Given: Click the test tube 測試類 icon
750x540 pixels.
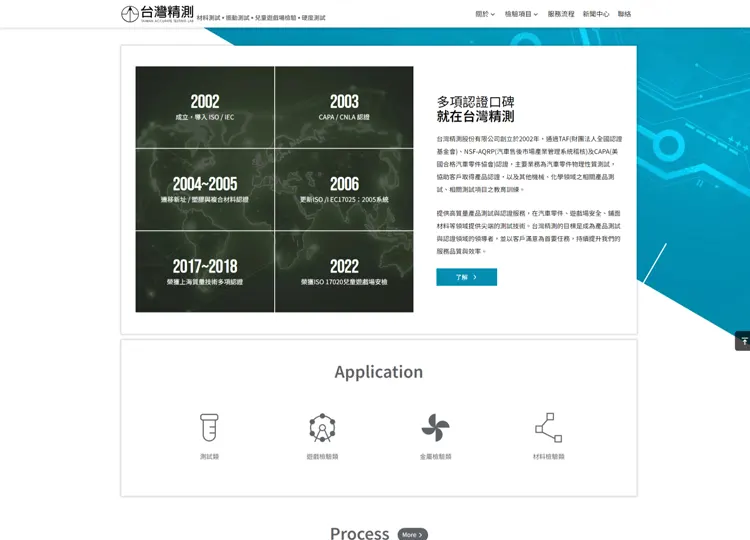Looking at the screenshot, I should (209, 427).
